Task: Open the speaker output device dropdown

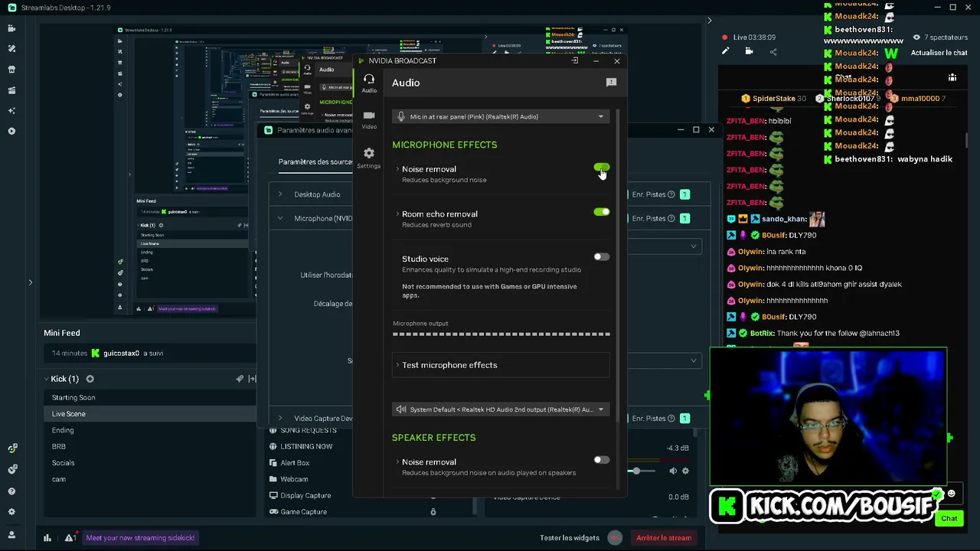Action: tap(501, 409)
